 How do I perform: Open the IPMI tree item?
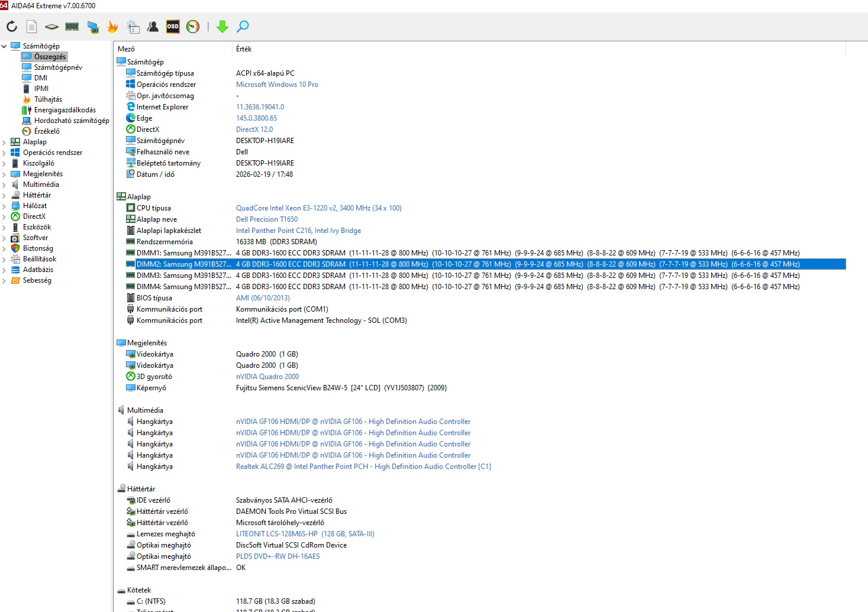(x=41, y=89)
